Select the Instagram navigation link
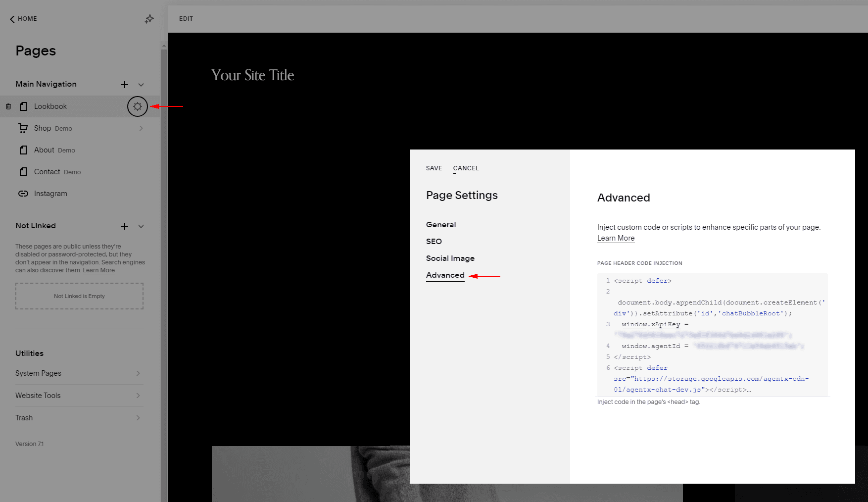Image resolution: width=868 pixels, height=502 pixels. [50, 194]
